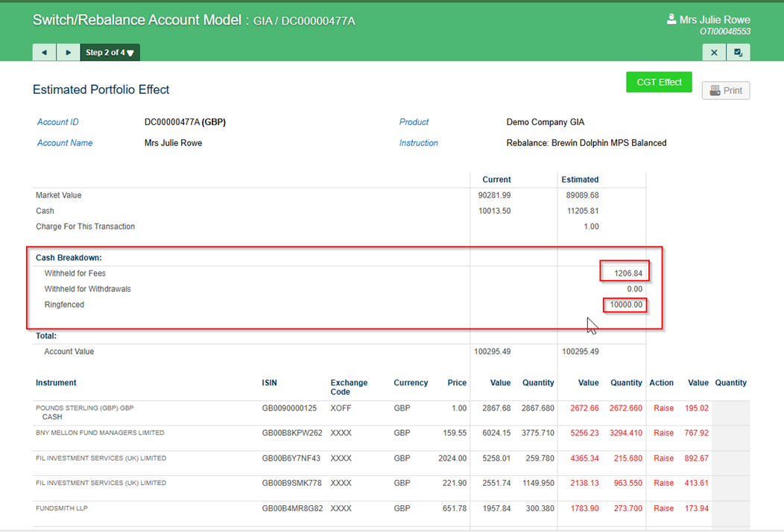
Task: Select the Raise action for FUNDSMITH LLP
Action: coord(663,508)
